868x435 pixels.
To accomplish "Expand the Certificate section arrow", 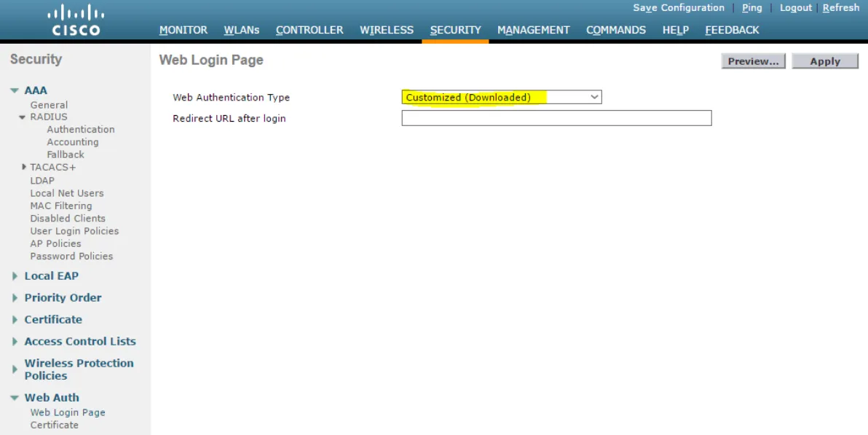I will pyautogui.click(x=15, y=320).
